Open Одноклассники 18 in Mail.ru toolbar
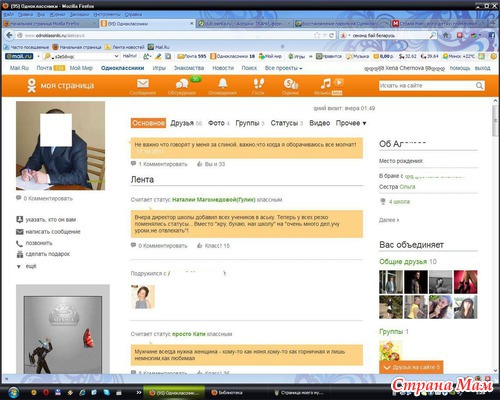Viewport: 500px width, 400px height. (233, 56)
